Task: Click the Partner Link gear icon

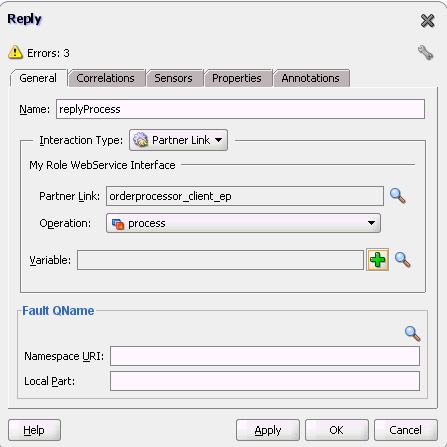Action: [140, 140]
